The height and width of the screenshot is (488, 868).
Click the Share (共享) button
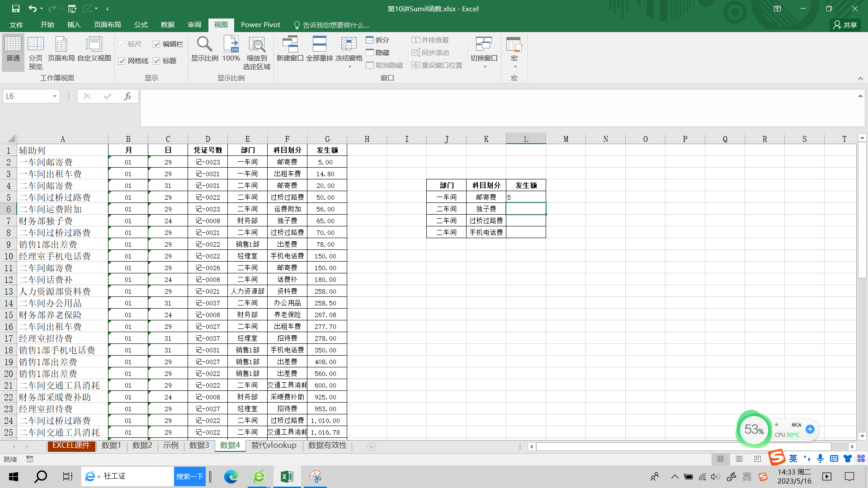pos(845,25)
